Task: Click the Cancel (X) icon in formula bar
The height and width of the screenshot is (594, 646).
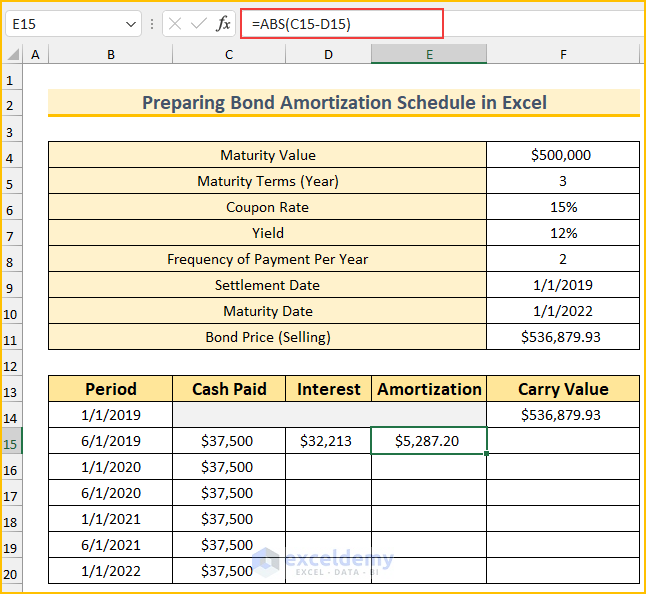Action: click(176, 23)
